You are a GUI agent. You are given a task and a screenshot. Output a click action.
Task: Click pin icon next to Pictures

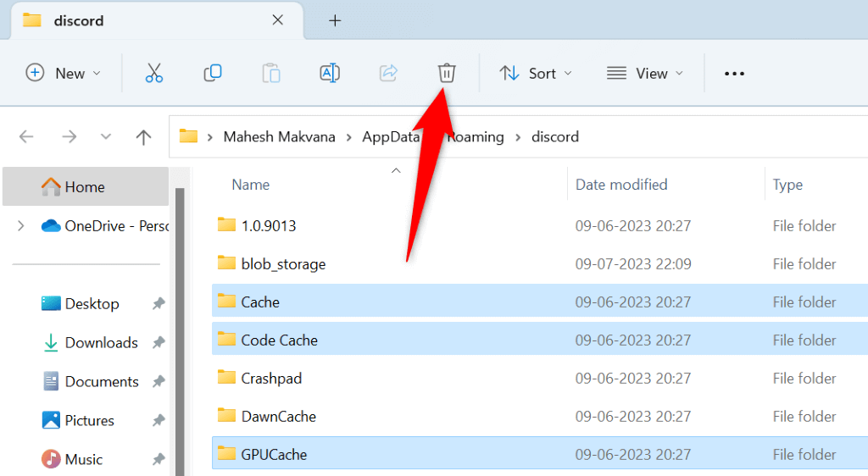point(159,420)
